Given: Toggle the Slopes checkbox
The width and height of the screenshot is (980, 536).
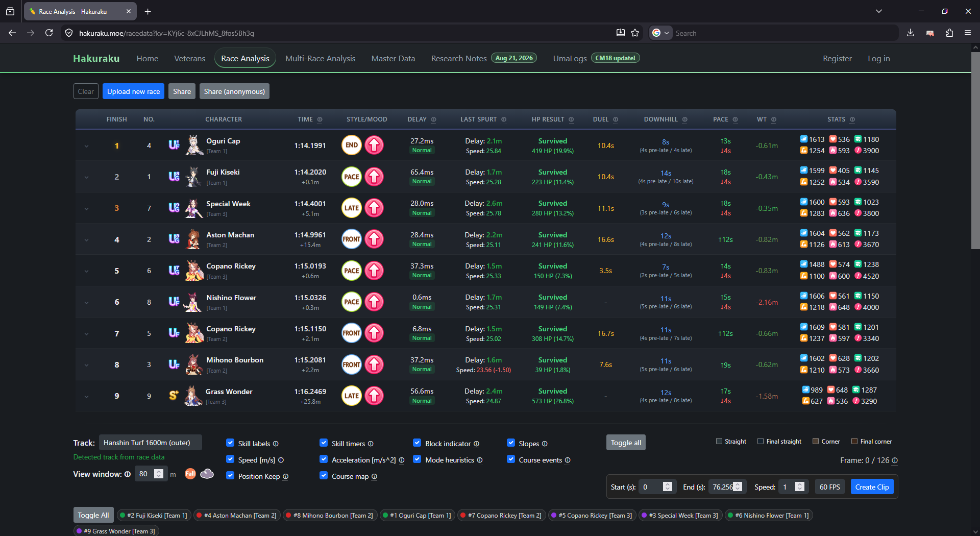Looking at the screenshot, I should point(511,443).
